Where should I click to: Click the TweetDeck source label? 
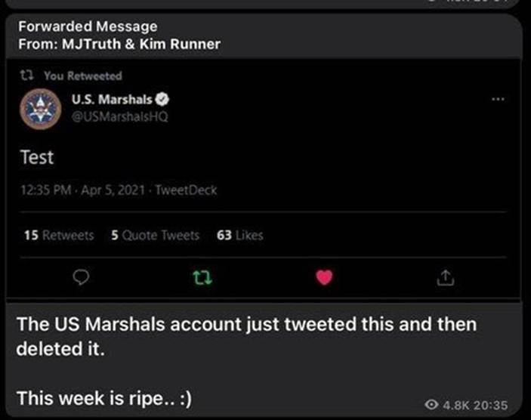coord(187,190)
